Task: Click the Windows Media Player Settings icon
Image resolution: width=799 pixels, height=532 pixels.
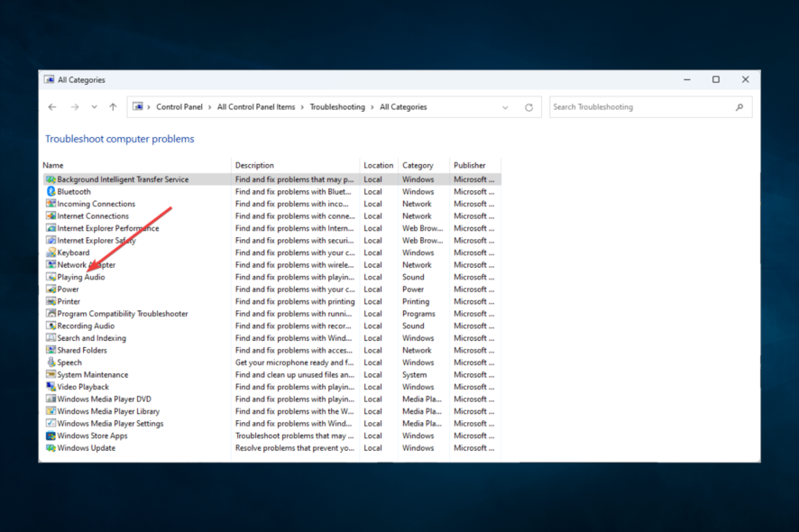Action: click(x=51, y=424)
